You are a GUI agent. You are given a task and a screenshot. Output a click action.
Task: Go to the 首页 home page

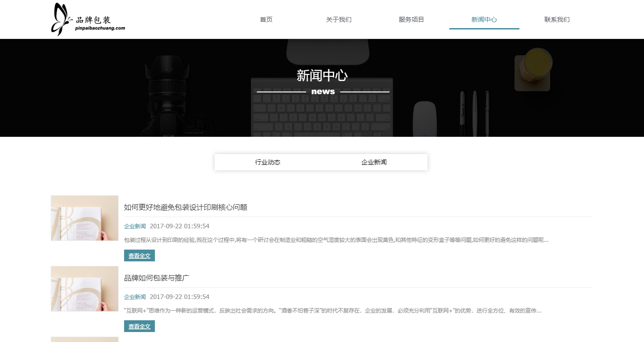coord(266,19)
